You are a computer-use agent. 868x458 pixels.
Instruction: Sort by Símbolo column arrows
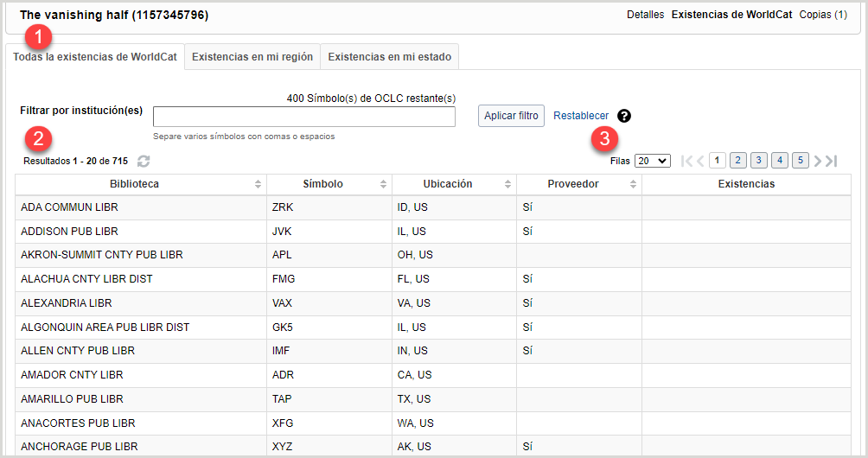383,184
